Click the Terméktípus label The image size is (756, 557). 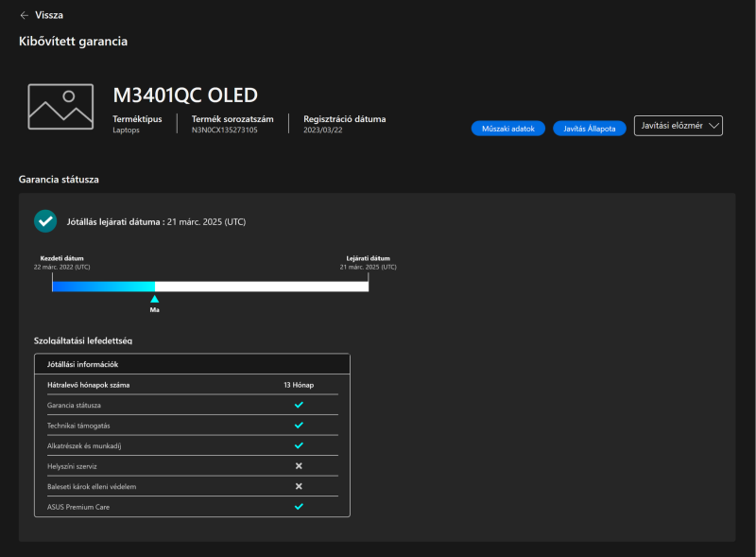coord(137,119)
